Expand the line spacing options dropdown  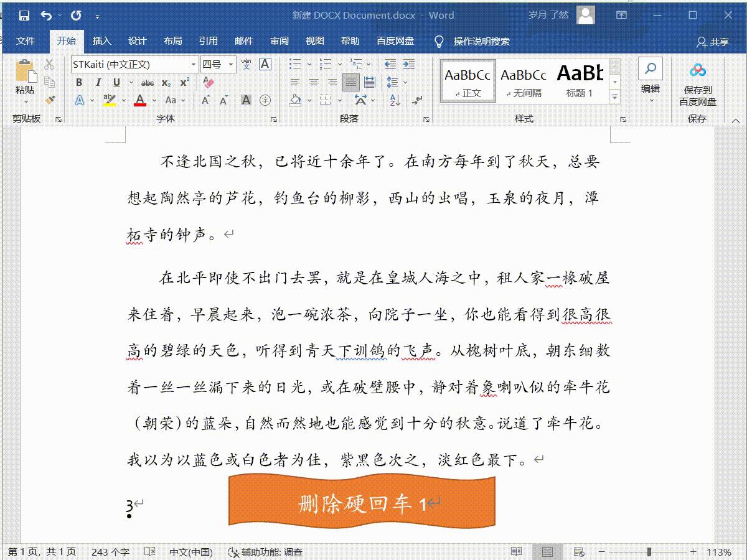(405, 82)
